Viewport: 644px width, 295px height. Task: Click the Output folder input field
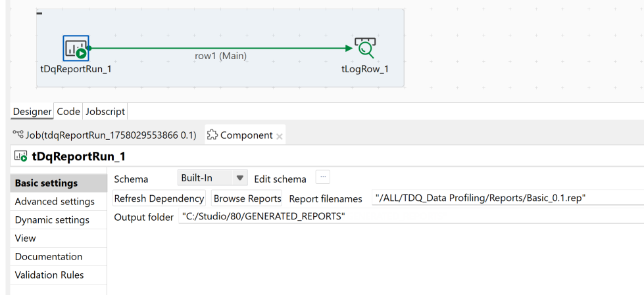pyautogui.click(x=408, y=217)
